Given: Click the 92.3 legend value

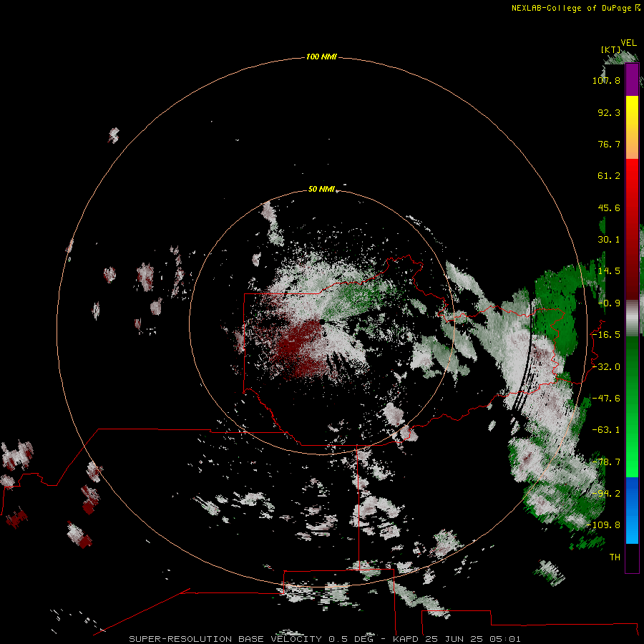Looking at the screenshot, I should (x=609, y=112).
